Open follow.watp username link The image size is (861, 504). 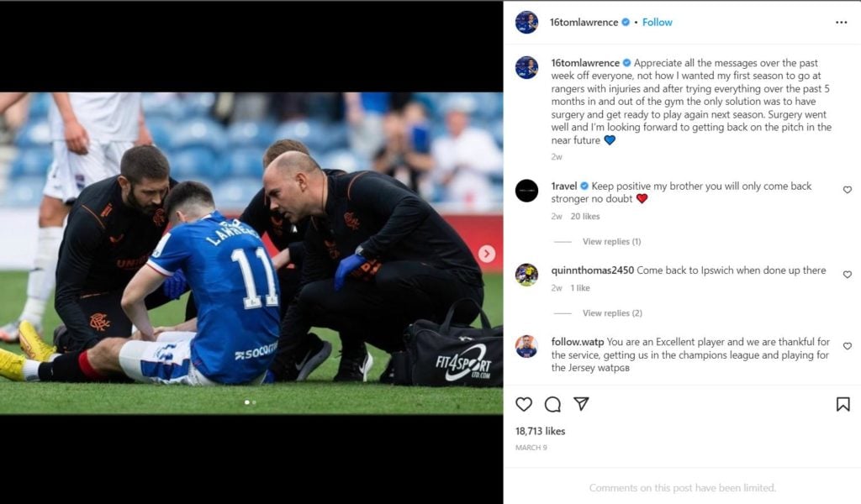click(577, 342)
